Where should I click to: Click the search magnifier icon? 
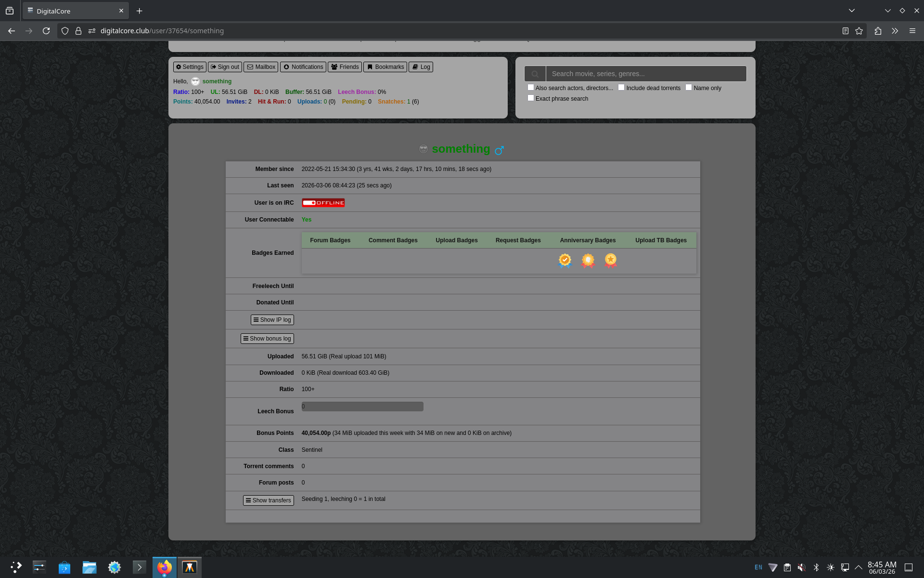(535, 74)
